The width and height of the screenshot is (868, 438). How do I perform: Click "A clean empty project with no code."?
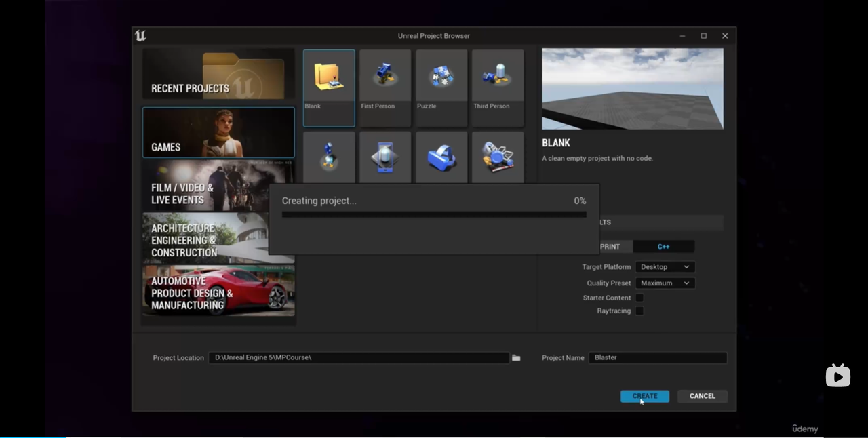click(x=597, y=159)
